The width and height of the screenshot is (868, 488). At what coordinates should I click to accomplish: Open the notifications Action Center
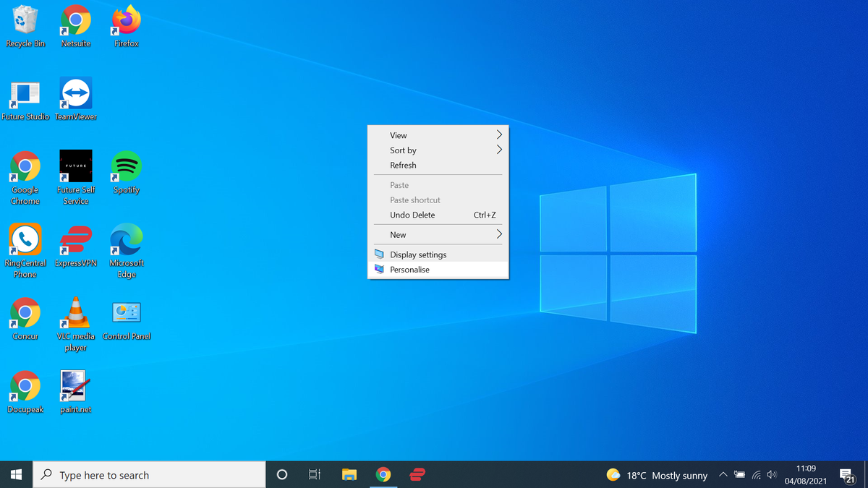pyautogui.click(x=846, y=475)
